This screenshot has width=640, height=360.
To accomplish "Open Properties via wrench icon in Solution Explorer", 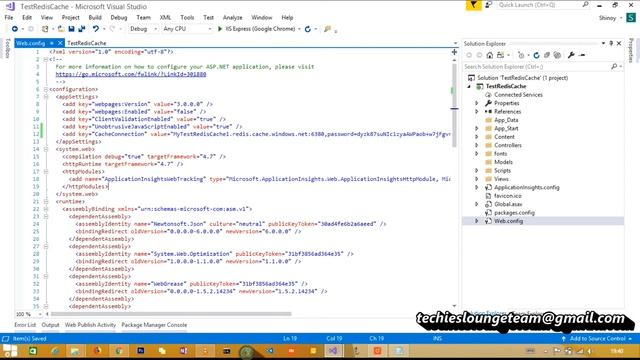I will coord(571,55).
